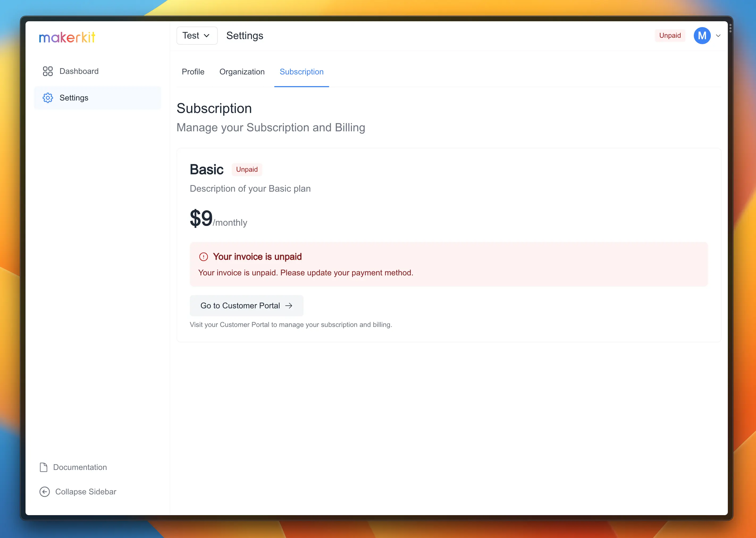Select the Subscription tab

tap(301, 72)
